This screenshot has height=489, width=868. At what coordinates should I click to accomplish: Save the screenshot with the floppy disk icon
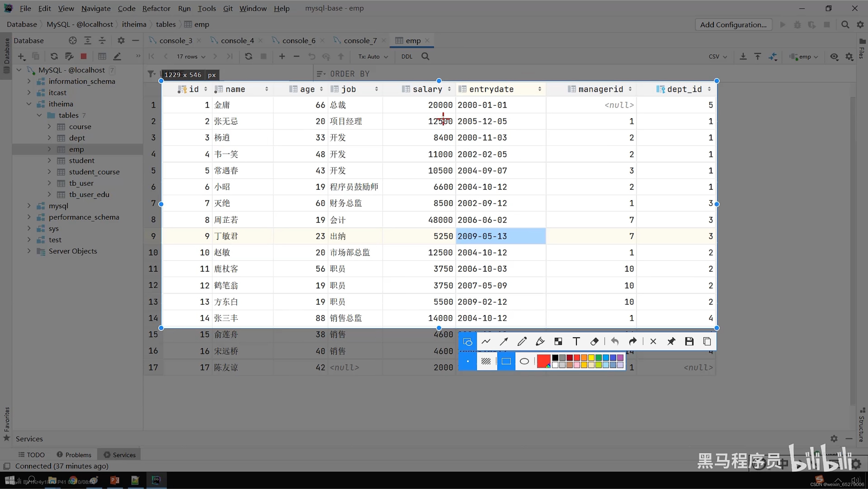click(x=689, y=342)
